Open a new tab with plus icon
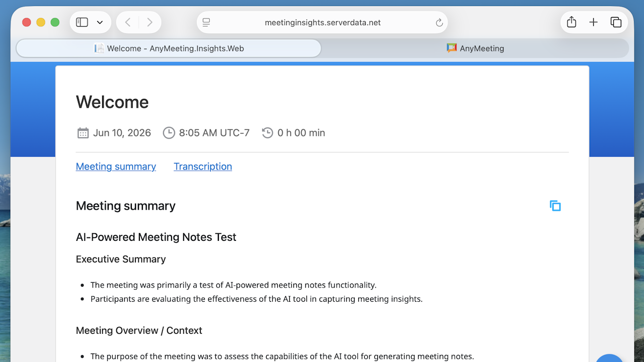Image resolution: width=644 pixels, height=362 pixels. point(594,22)
